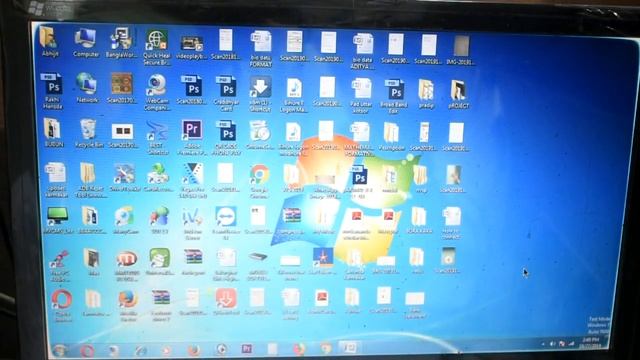The width and height of the screenshot is (640, 360).
Task: Click the taskbar clock showing time
Action: pos(591,342)
